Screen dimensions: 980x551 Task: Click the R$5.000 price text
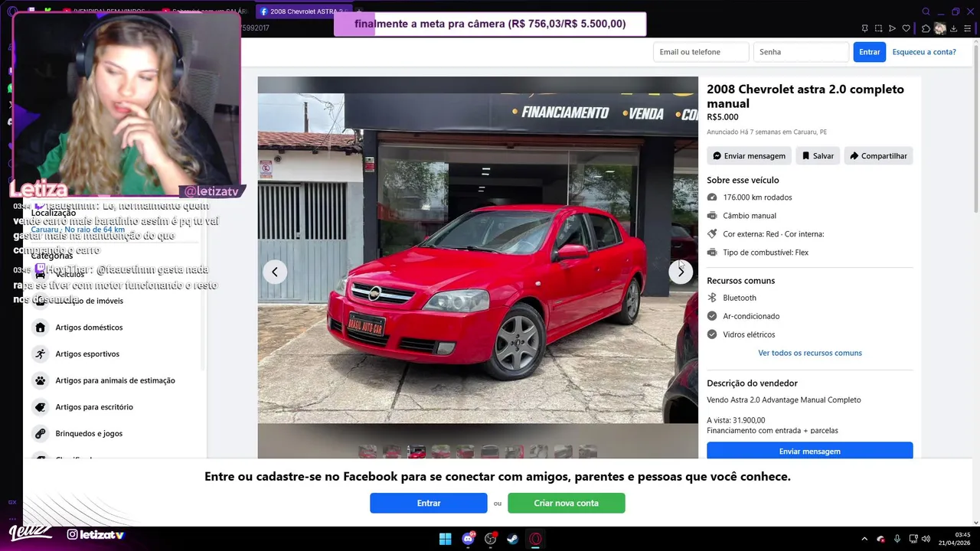(723, 117)
